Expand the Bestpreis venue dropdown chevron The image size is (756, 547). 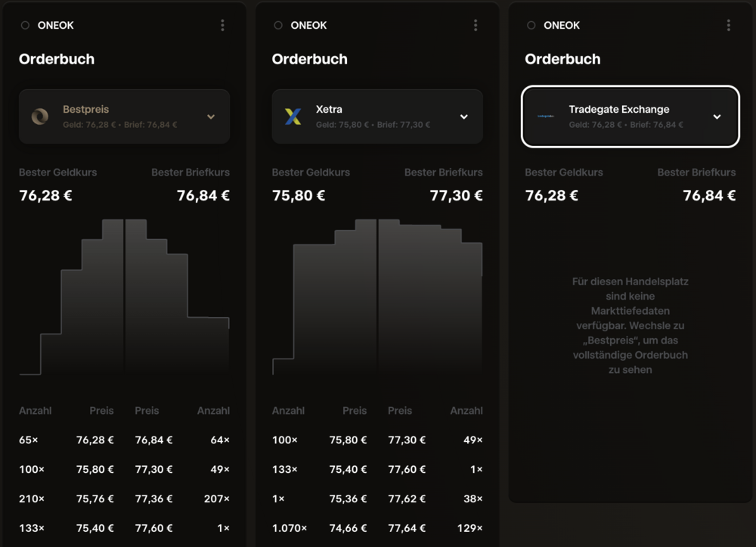211,117
